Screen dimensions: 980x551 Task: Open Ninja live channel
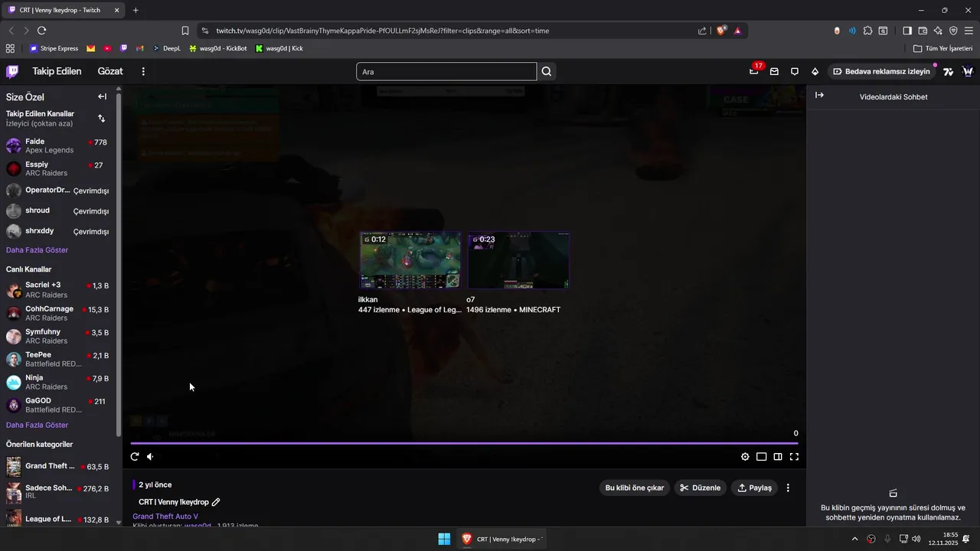click(58, 382)
